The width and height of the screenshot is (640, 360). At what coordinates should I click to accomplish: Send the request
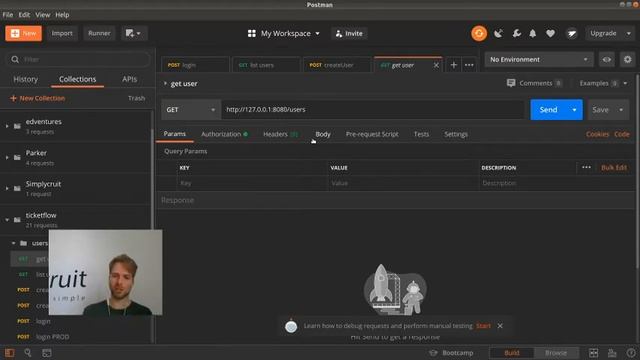click(x=548, y=110)
